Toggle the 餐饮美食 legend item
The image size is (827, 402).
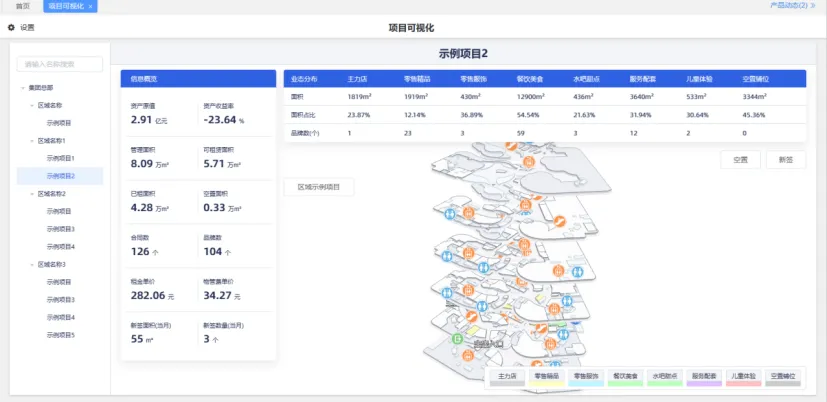coord(626,377)
